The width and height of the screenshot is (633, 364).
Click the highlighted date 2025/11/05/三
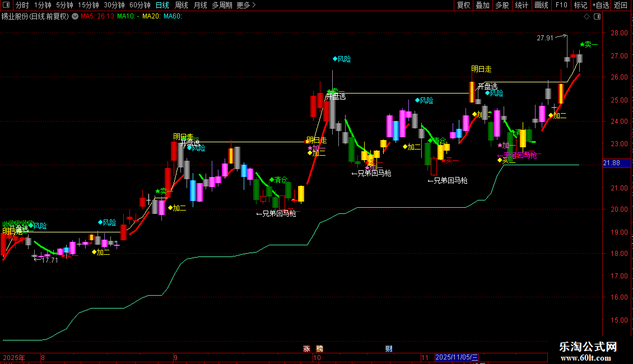pos(457,357)
